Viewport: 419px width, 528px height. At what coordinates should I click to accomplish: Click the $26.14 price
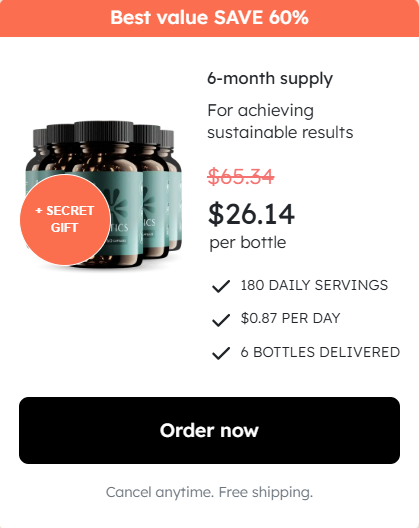click(251, 214)
